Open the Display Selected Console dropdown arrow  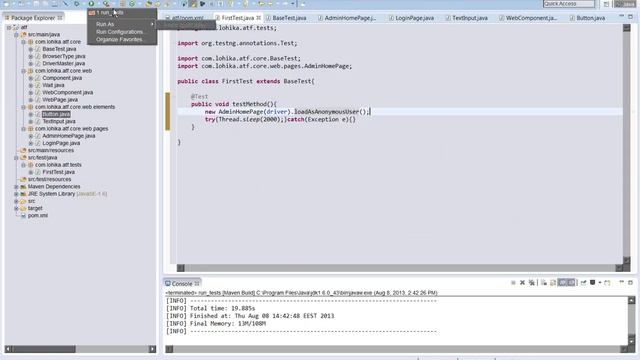600,282
